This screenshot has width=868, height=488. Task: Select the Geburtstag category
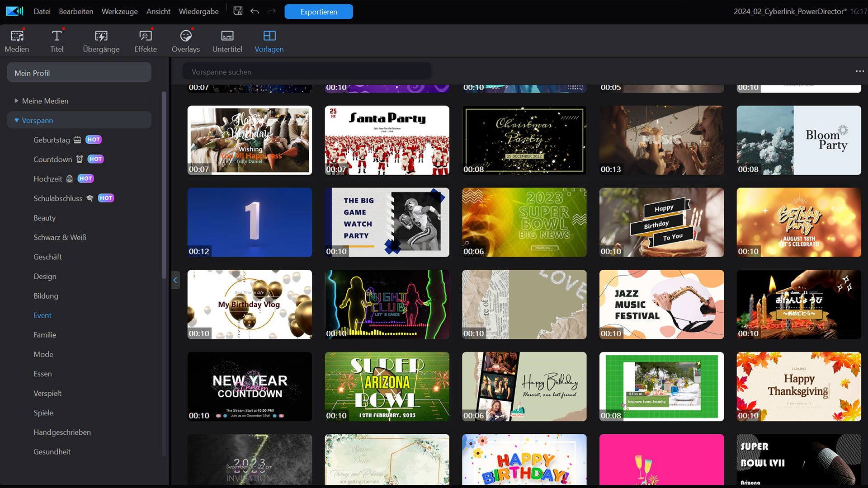coord(52,140)
